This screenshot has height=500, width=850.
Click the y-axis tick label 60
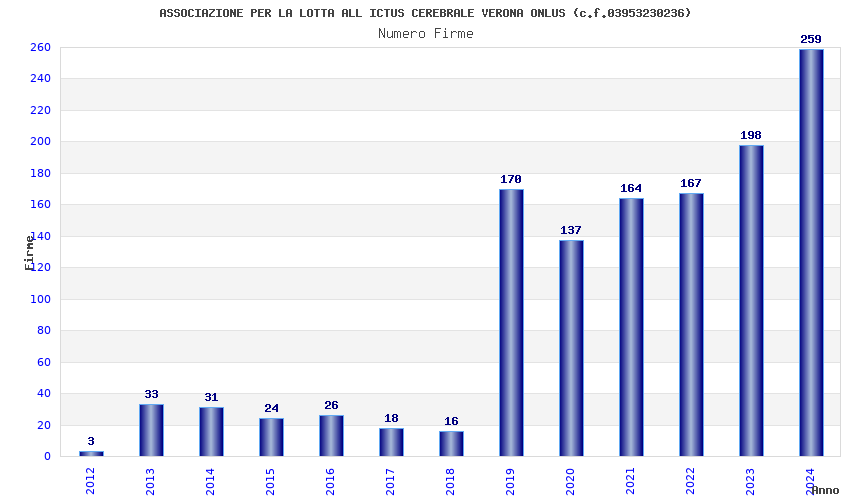click(44, 362)
